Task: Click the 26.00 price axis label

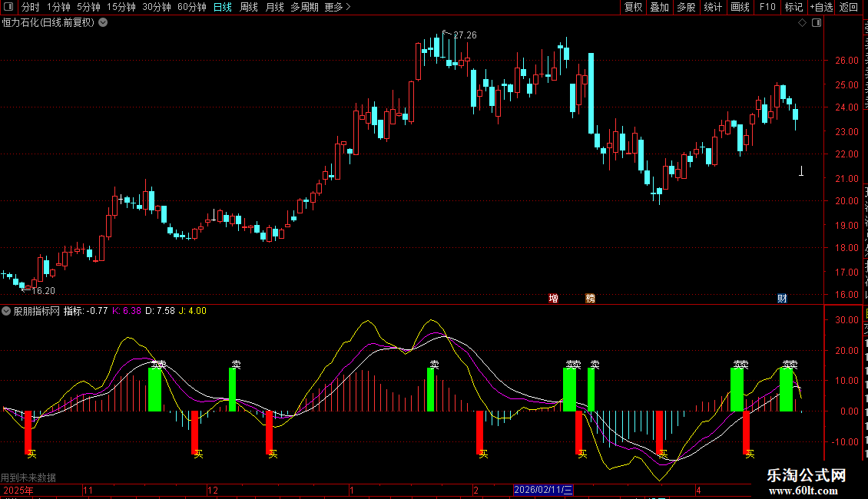Action: (847, 61)
